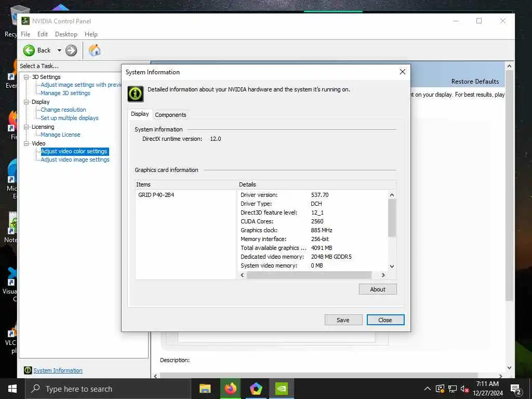Click the Items column header
This screenshot has height=399, width=532.
(185, 184)
